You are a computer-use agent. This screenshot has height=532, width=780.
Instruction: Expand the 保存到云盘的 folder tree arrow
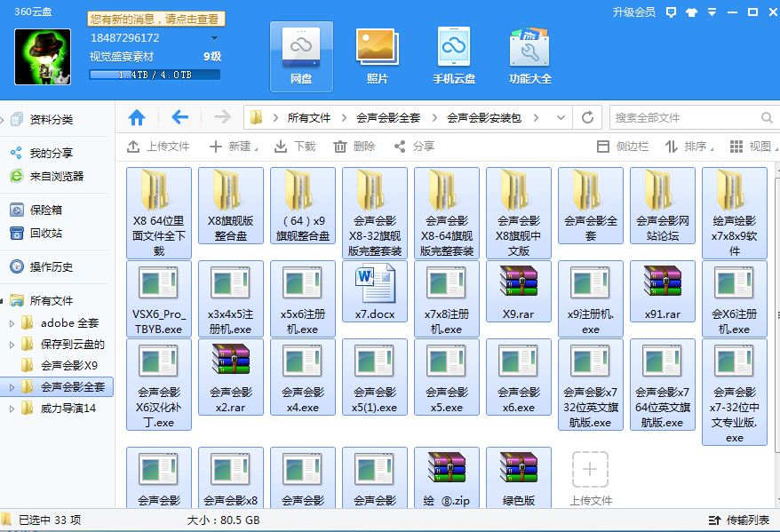(12, 345)
